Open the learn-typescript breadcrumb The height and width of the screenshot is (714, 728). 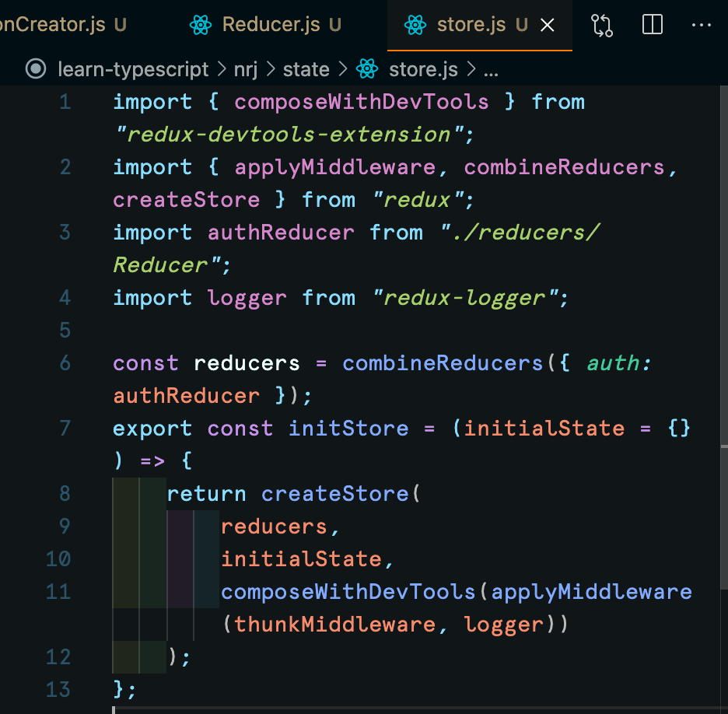pos(133,70)
